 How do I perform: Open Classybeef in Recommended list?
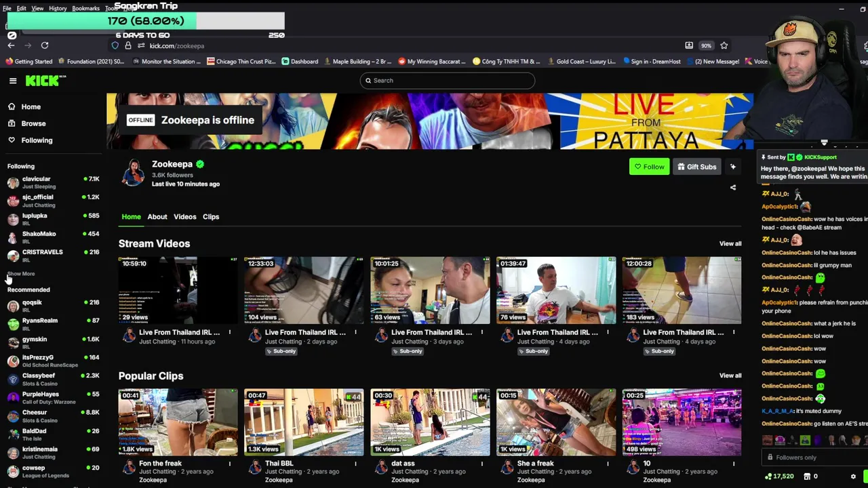(53, 379)
